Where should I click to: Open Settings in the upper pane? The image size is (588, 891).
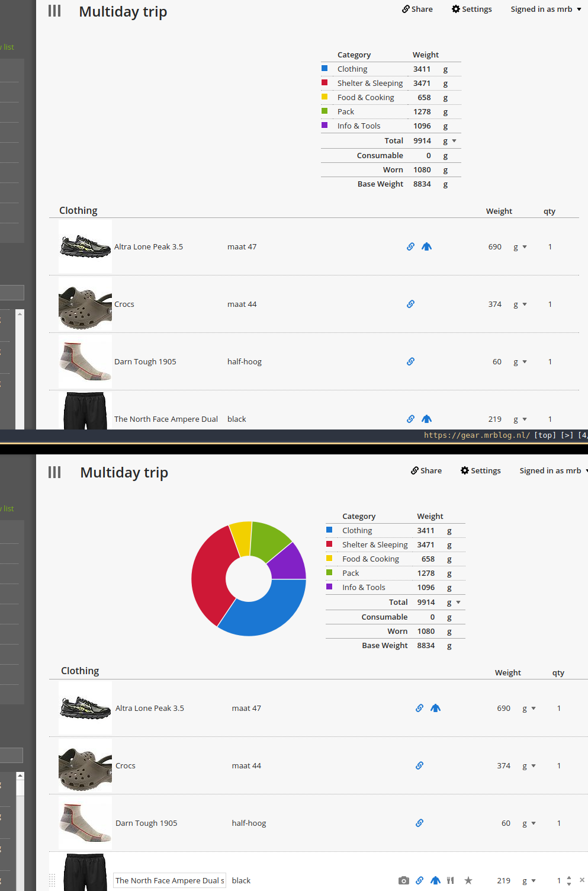tap(471, 9)
